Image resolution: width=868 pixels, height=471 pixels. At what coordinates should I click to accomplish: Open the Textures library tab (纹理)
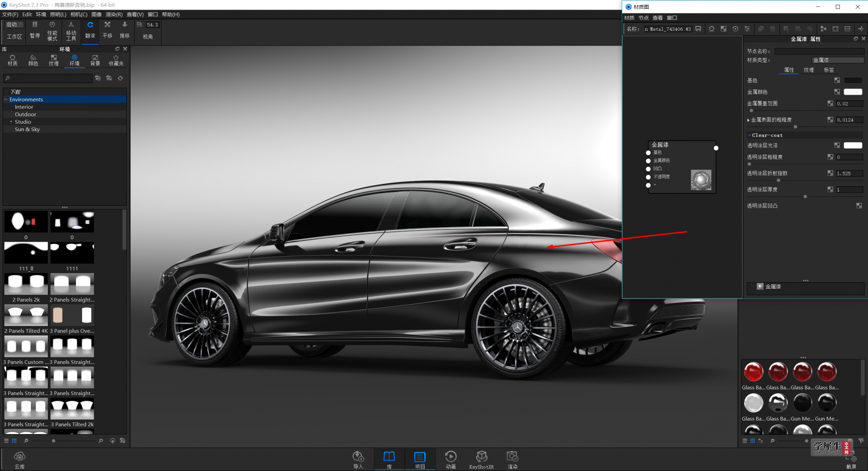[54, 60]
